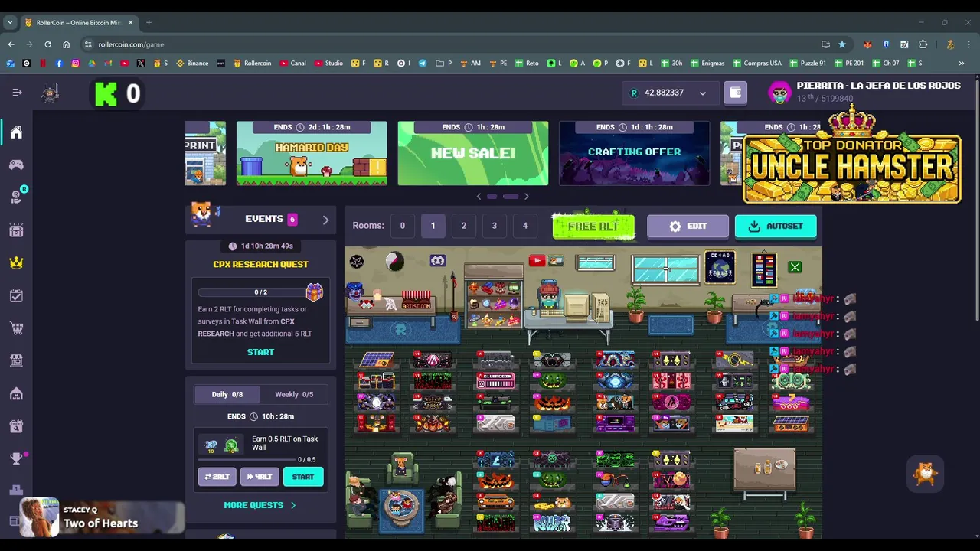Open the storage warehouse icon in sidebar
980x551 pixels.
(x=16, y=393)
